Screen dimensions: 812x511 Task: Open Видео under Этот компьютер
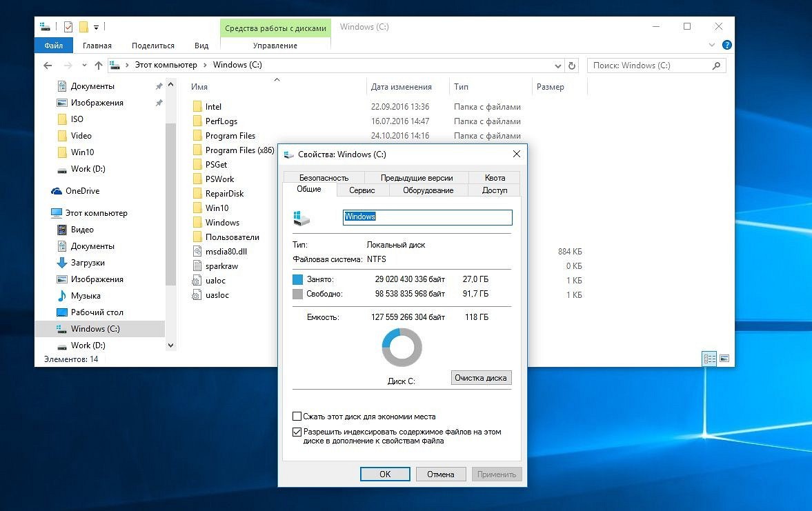pos(82,230)
